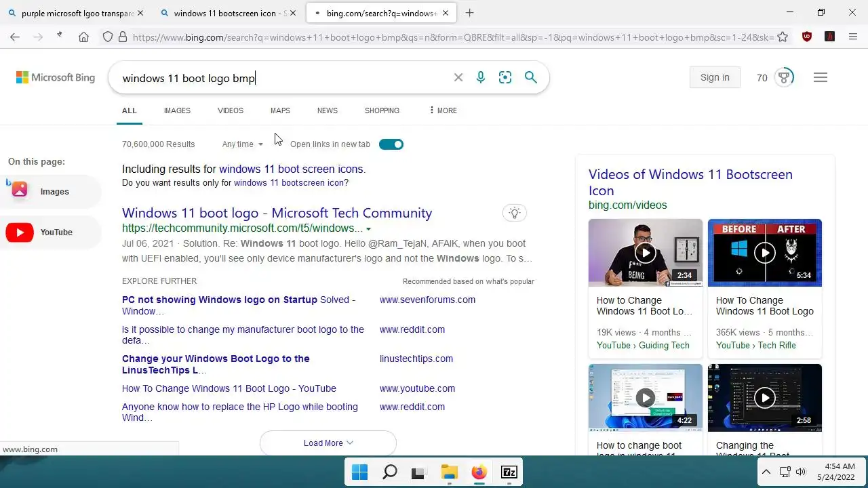Image resolution: width=868 pixels, height=488 pixels.
Task: Open uBlock Origin extension icon
Action: click(x=807, y=37)
